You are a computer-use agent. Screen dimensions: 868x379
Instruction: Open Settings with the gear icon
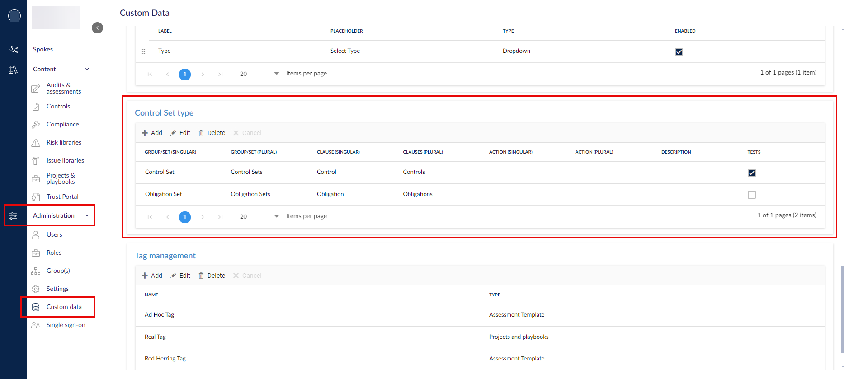click(x=36, y=289)
